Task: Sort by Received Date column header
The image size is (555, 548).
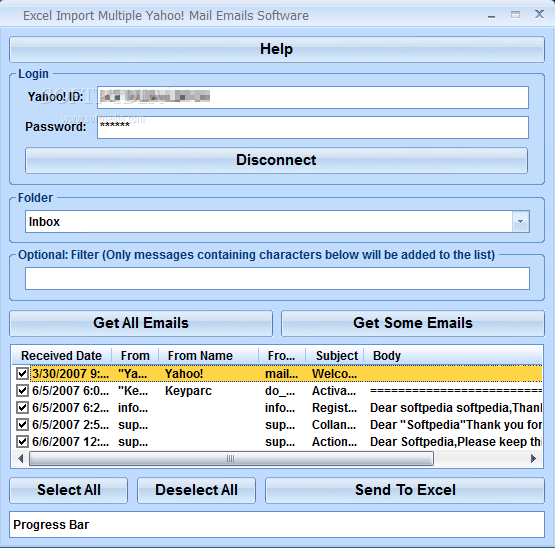Action: 62,356
